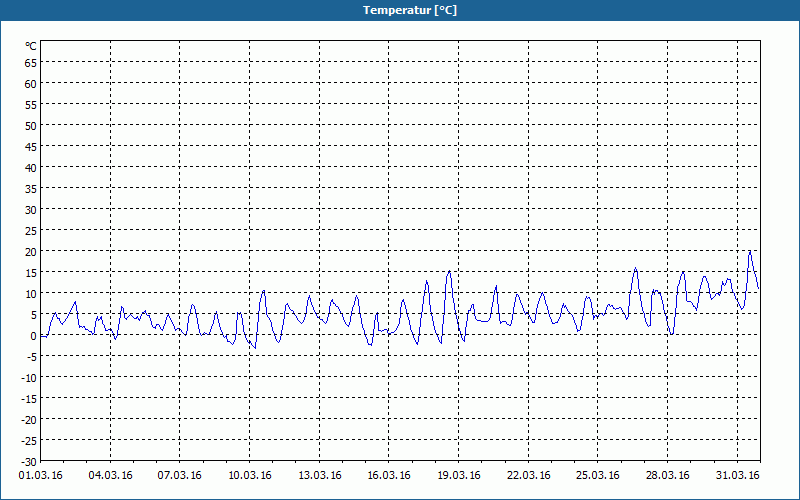Image resolution: width=800 pixels, height=500 pixels.
Task: Click the 60 temperature axis value
Action: [31, 84]
